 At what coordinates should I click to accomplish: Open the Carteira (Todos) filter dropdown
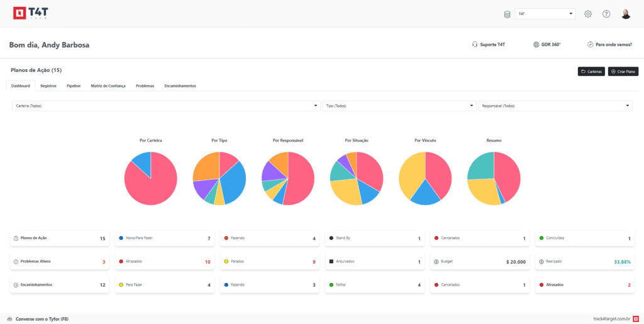click(x=166, y=106)
